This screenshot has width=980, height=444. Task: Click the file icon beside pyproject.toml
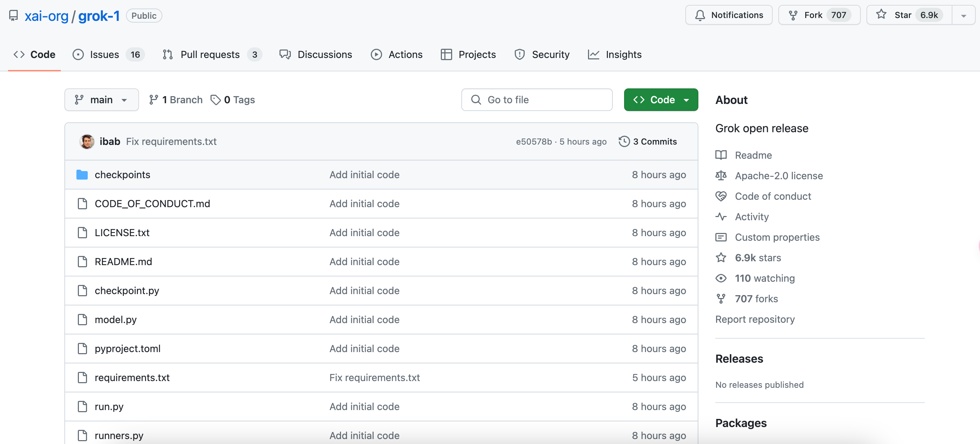tap(82, 349)
